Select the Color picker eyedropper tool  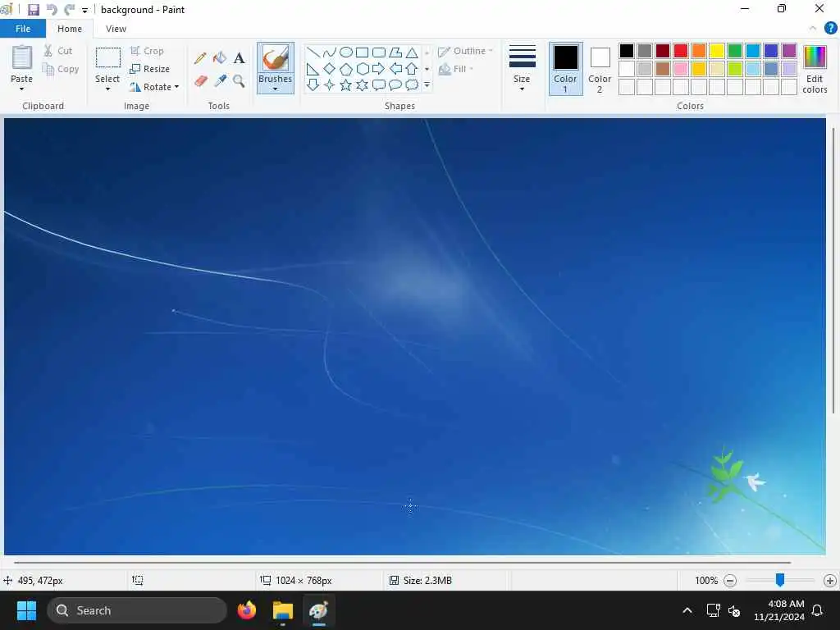pyautogui.click(x=220, y=81)
